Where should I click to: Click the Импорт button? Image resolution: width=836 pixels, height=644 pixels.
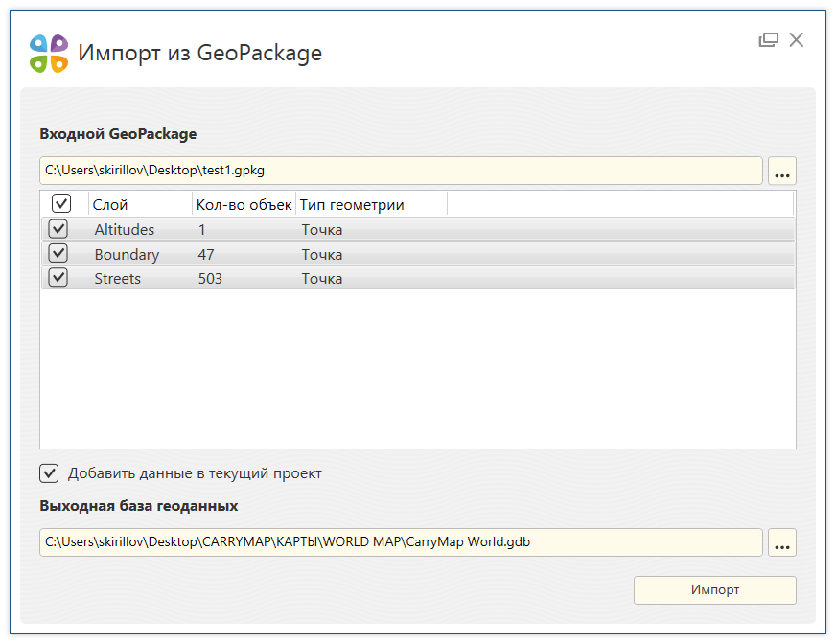[714, 589]
